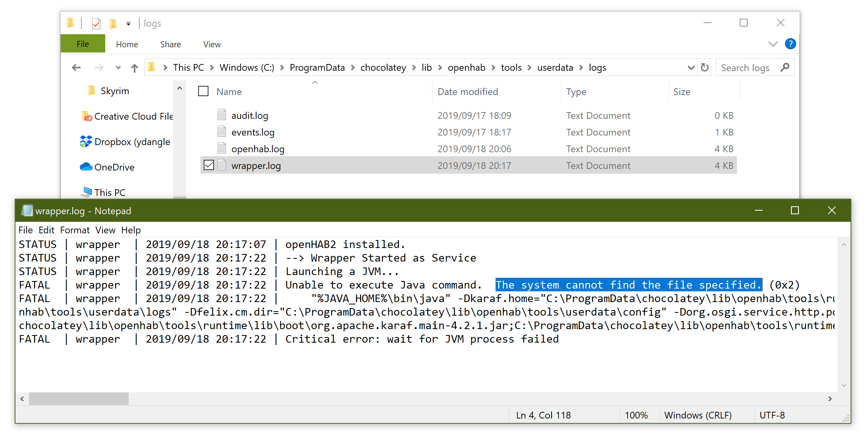Click date 2019/09/18 20:06 cell
The height and width of the screenshot is (438, 868).
click(x=475, y=149)
